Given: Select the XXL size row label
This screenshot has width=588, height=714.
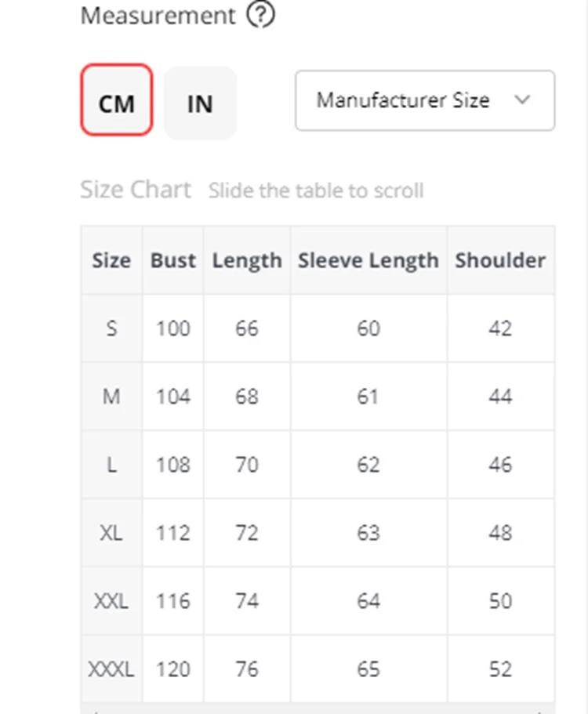Looking at the screenshot, I should click(111, 601).
